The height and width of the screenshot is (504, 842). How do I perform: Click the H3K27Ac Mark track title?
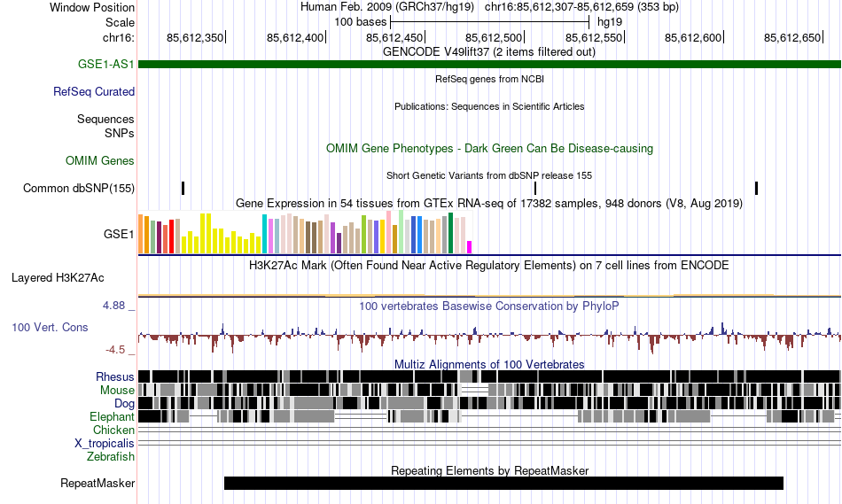(x=489, y=265)
